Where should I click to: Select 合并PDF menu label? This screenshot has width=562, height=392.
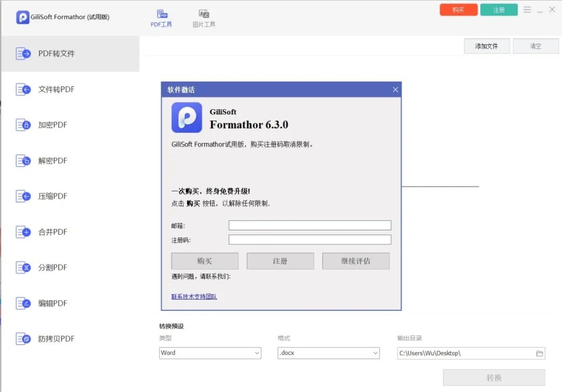pyautogui.click(x=53, y=232)
